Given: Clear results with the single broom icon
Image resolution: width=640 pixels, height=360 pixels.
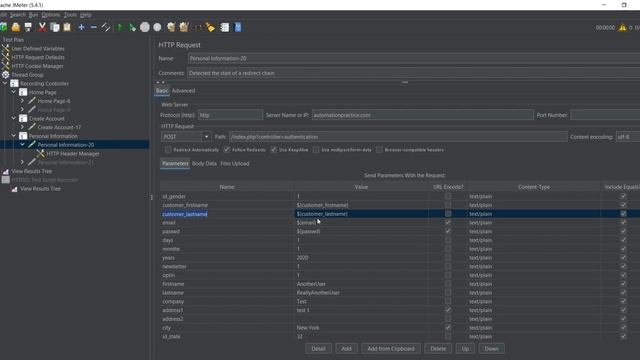Looking at the screenshot, I should click(x=171, y=27).
